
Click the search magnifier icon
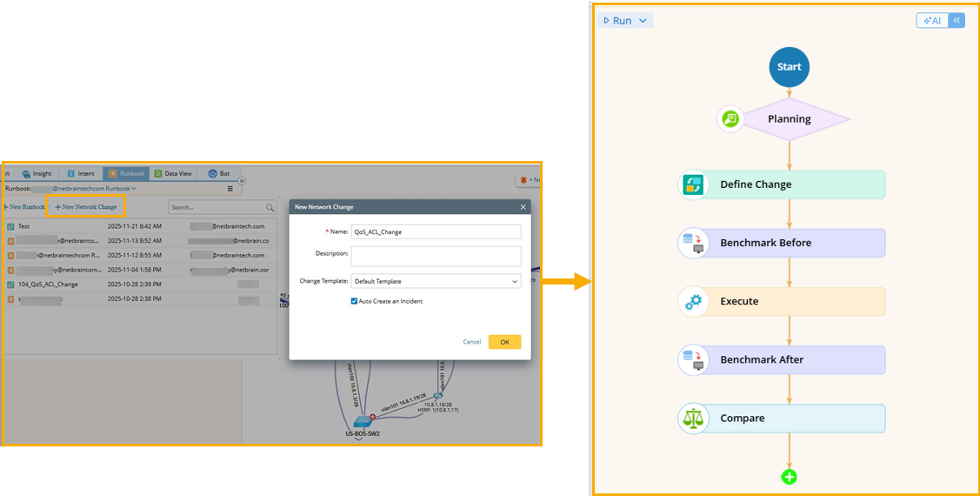(270, 207)
